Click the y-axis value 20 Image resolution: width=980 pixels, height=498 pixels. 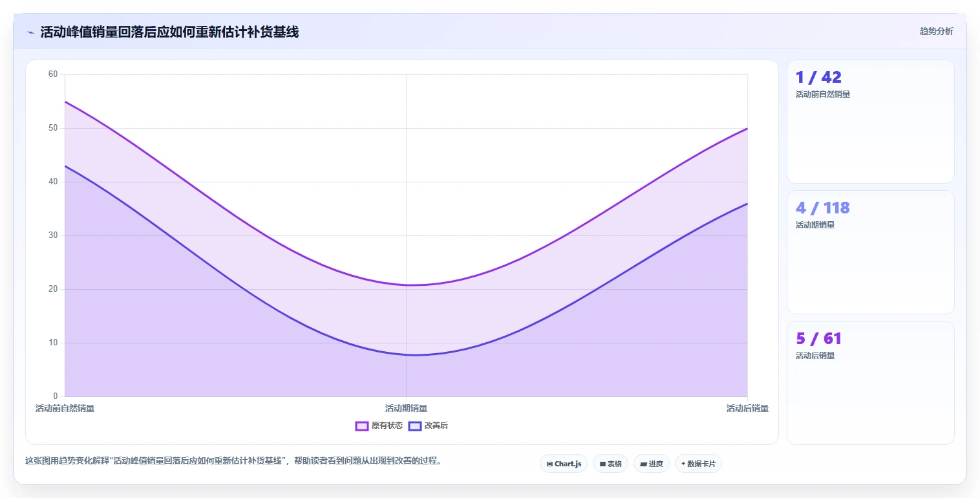coord(53,289)
